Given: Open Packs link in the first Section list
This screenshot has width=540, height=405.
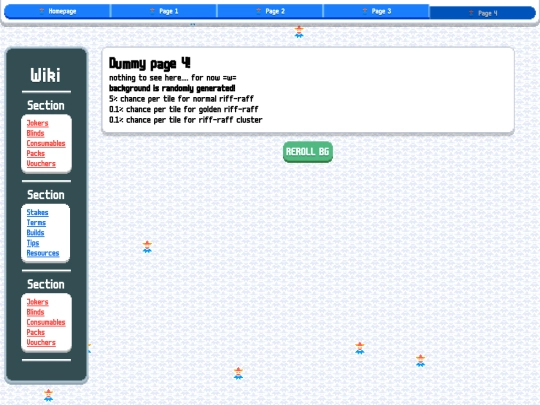Looking at the screenshot, I should click(x=36, y=153).
